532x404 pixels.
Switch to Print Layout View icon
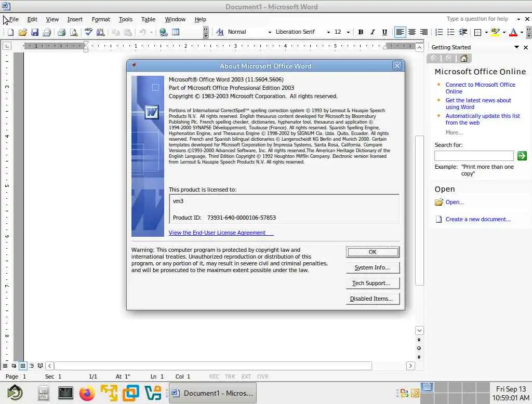pos(23,366)
